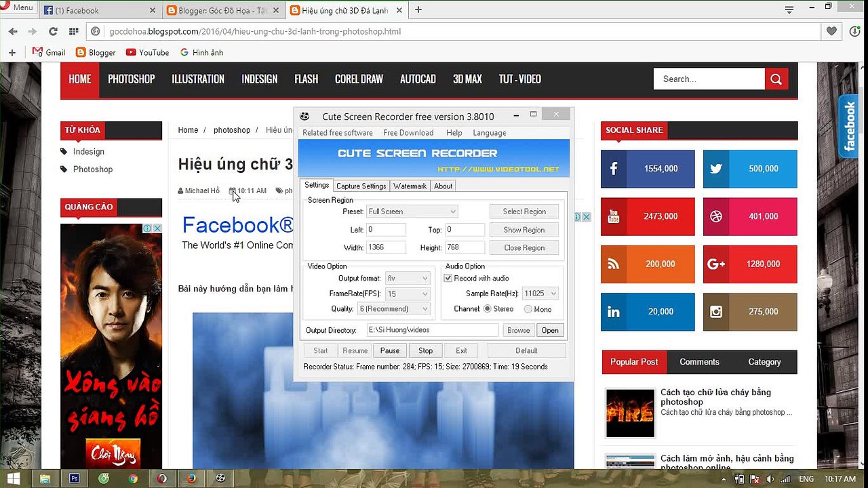This screenshot has width=868, height=488.
Task: Reload the current page
Action: click(53, 31)
